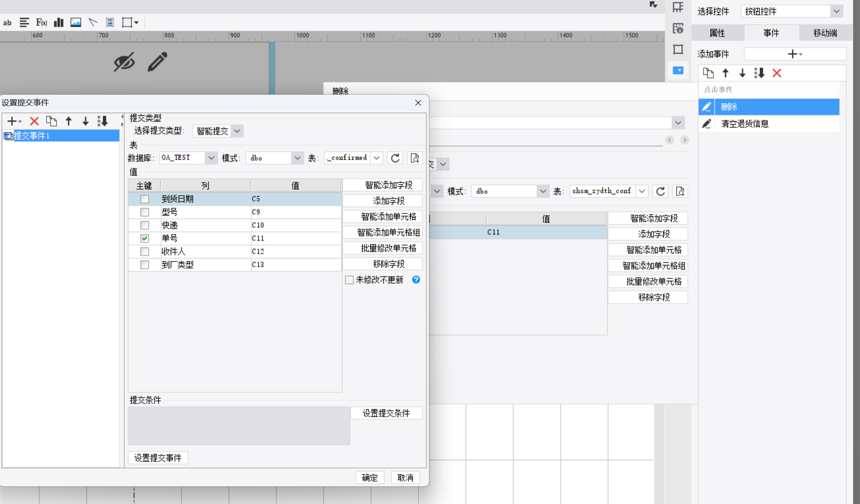
Task: Check primary key for 到厂类型
Action: click(x=144, y=265)
